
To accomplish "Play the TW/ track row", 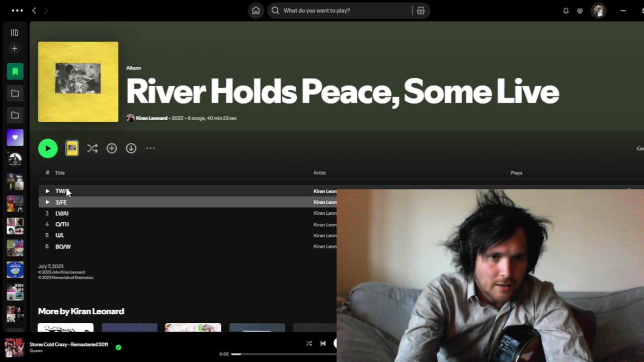I will coord(47,191).
